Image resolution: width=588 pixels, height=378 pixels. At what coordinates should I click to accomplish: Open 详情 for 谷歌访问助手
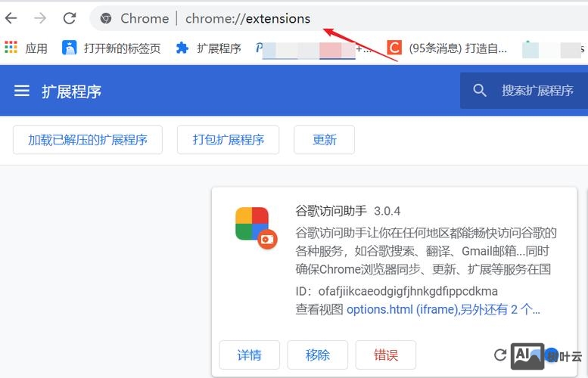(250, 355)
